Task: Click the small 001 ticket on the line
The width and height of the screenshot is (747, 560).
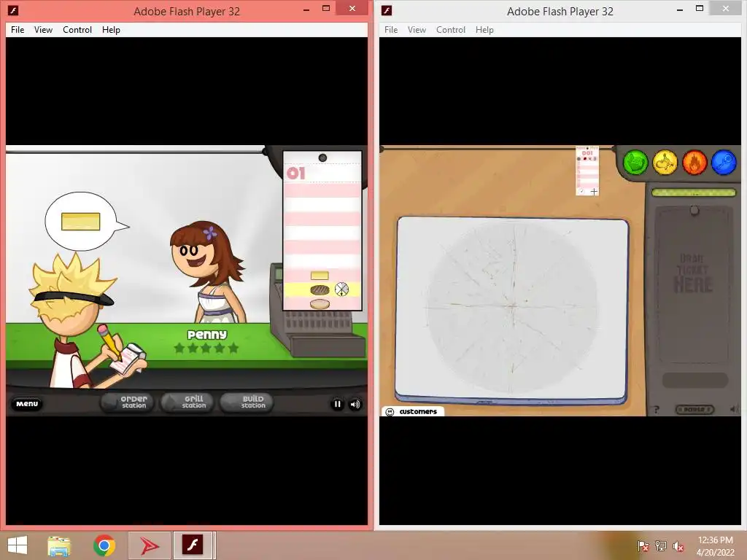Action: pos(587,171)
